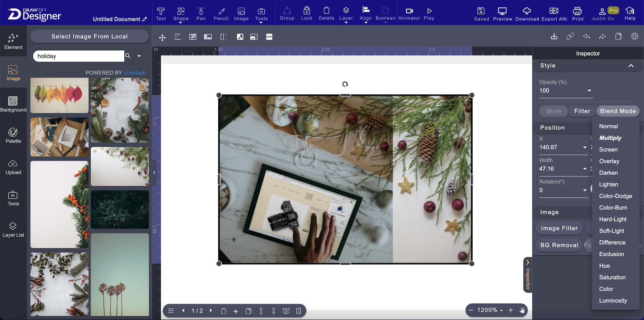Click the import download-tray icon
The height and width of the screenshot is (320, 644).
pos(554,36)
